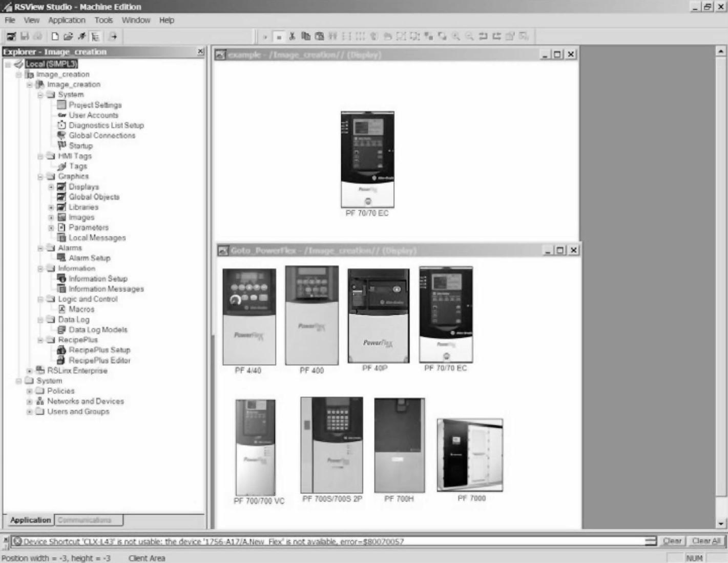Screen dimensions: 728x563
Task: Click the Cut scissors toolbar icon
Action: (292, 36)
